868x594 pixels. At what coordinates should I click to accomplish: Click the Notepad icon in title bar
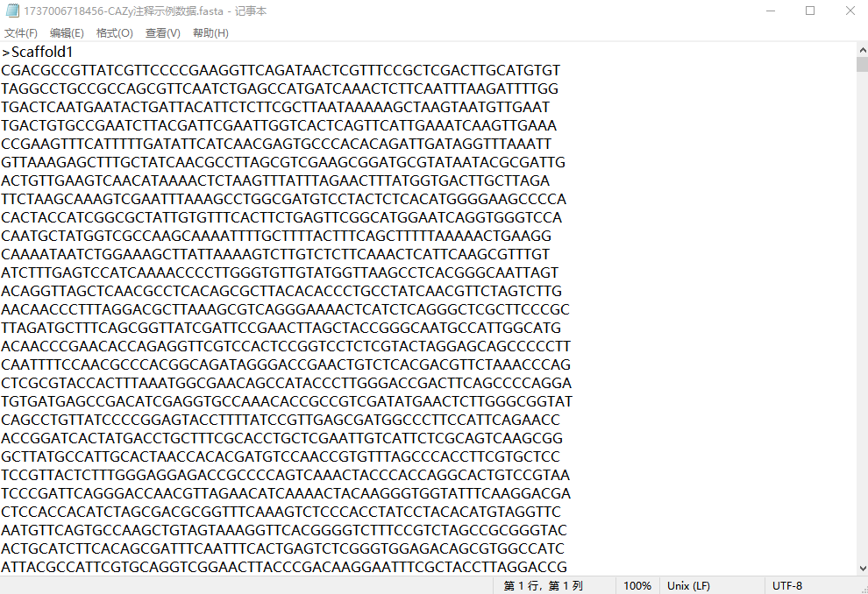[x=11, y=11]
